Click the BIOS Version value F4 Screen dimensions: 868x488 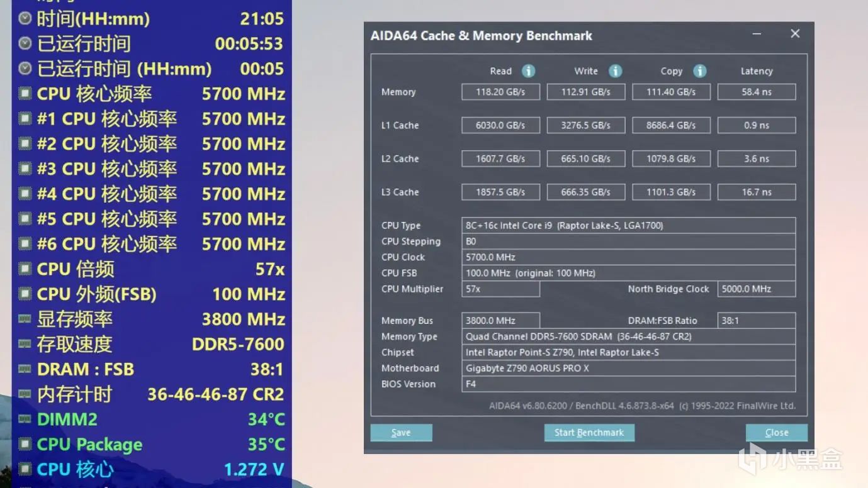629,384
